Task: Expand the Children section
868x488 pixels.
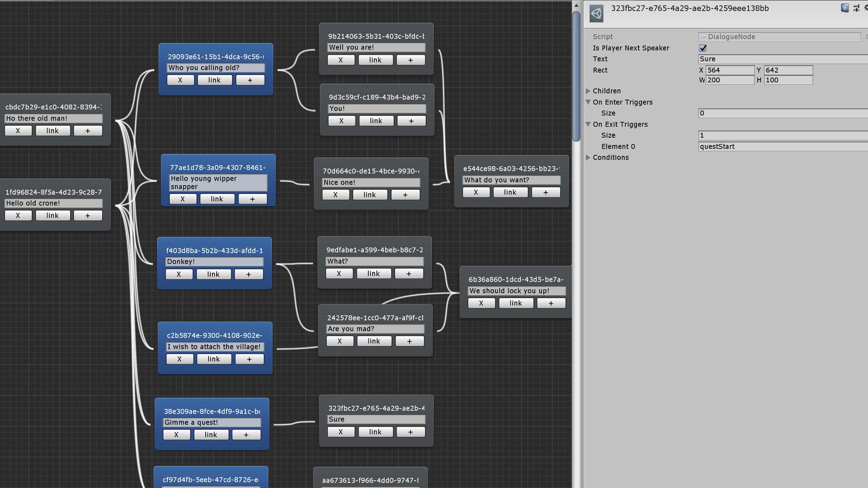Action: 589,91
